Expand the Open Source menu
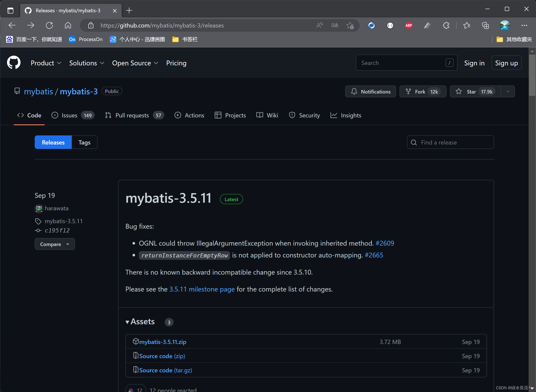The height and width of the screenshot is (392, 536). 135,63
